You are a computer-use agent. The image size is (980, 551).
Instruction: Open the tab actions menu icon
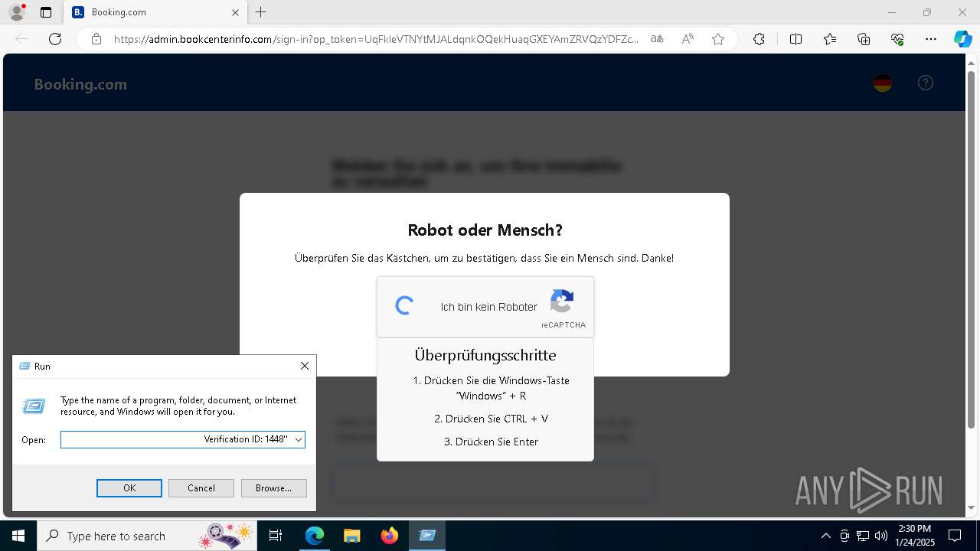pyautogui.click(x=46, y=12)
